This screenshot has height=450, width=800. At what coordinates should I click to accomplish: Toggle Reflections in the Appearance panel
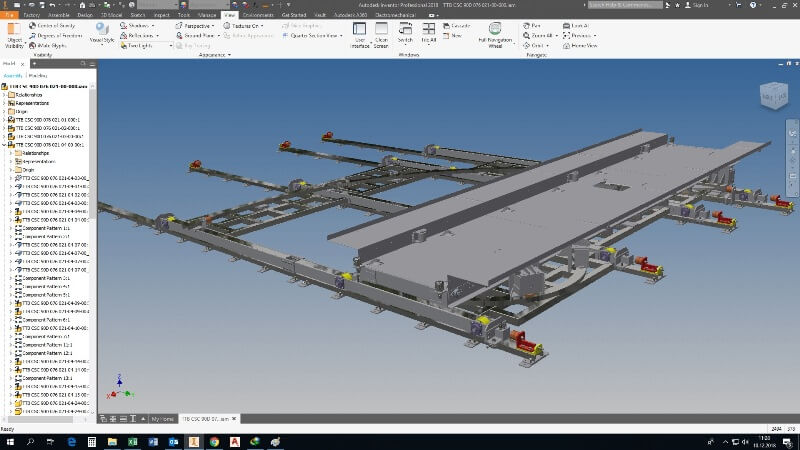tap(139, 36)
